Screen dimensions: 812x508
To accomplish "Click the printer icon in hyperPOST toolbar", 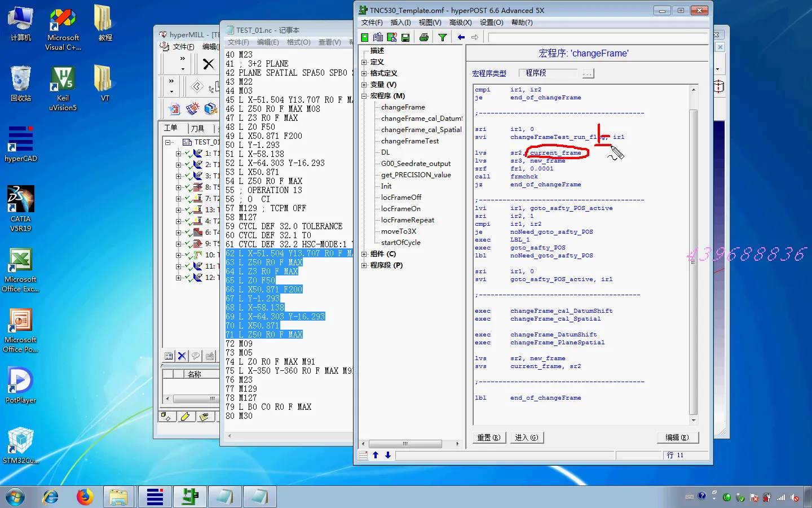I will (424, 37).
